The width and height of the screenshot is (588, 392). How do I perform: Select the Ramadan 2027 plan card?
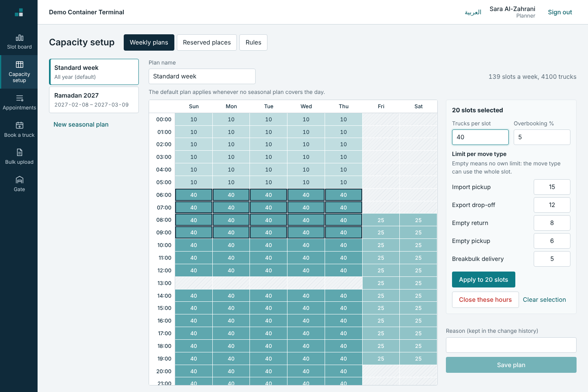94,100
